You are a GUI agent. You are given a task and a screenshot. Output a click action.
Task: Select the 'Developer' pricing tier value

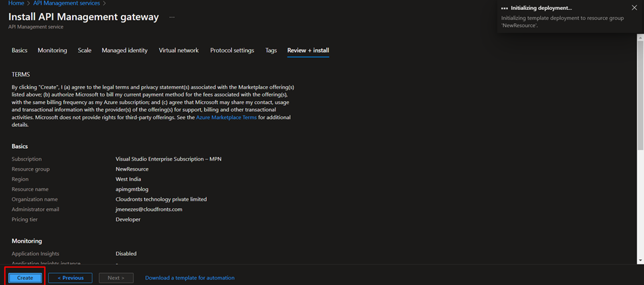pos(128,220)
